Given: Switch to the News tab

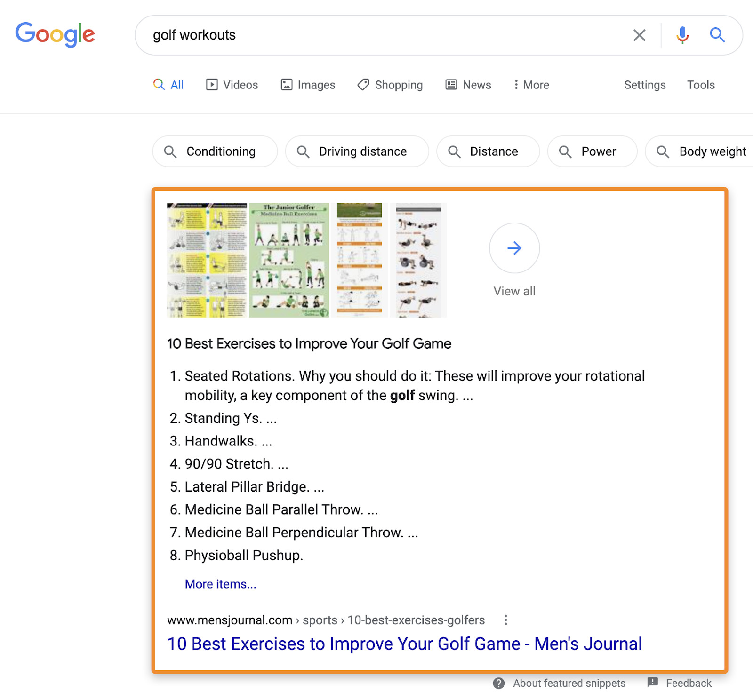Looking at the screenshot, I should coord(468,85).
